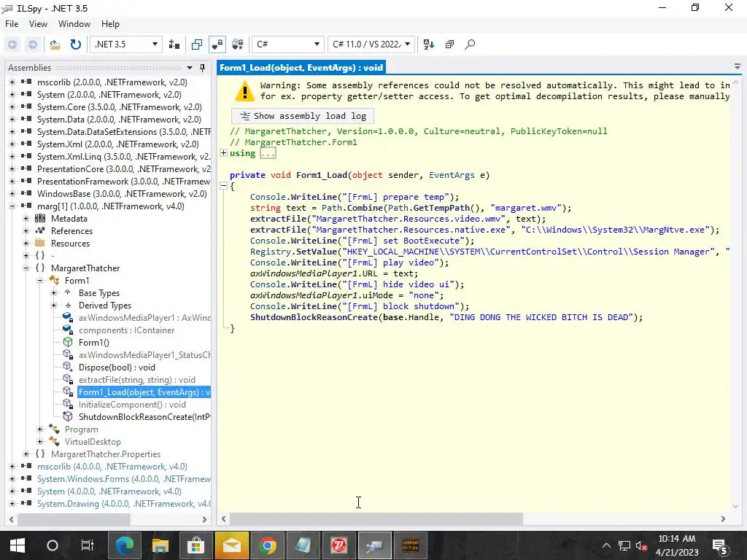Open the C# 11.0 / VS 2022 version dropdown

pyautogui.click(x=371, y=44)
